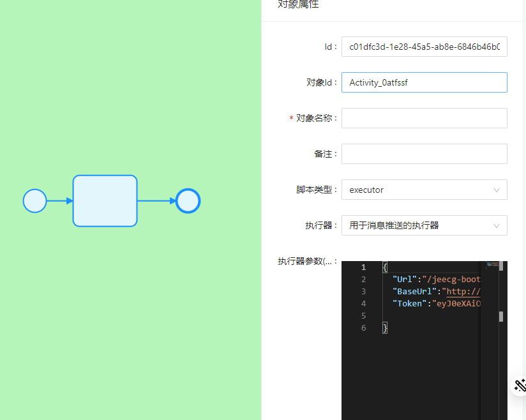This screenshot has width=526, height=420.
Task: Click the closing brace on line 6
Action: pyautogui.click(x=385, y=327)
